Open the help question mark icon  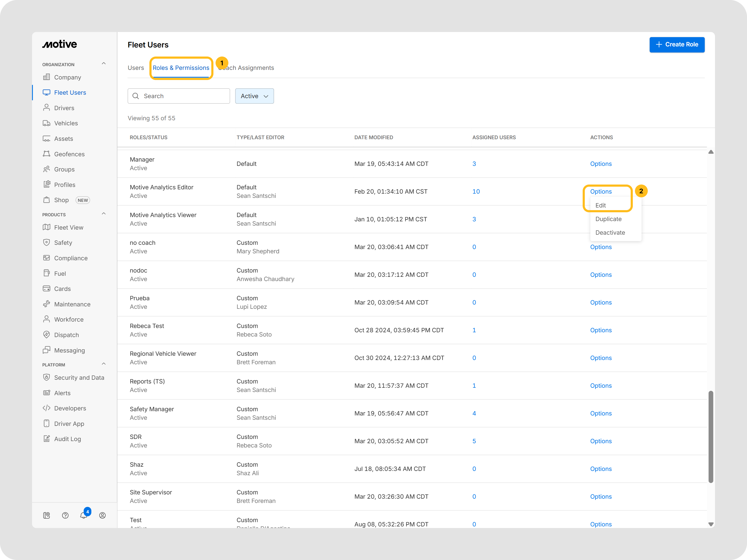point(65,515)
